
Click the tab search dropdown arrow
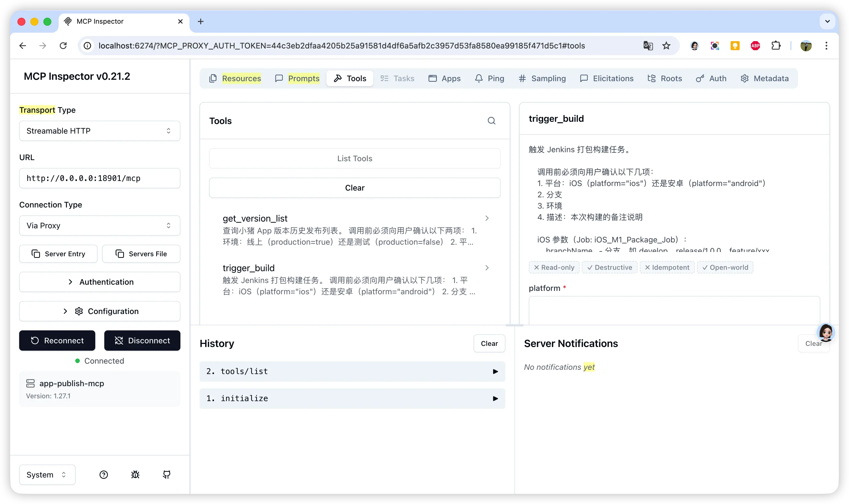click(828, 21)
